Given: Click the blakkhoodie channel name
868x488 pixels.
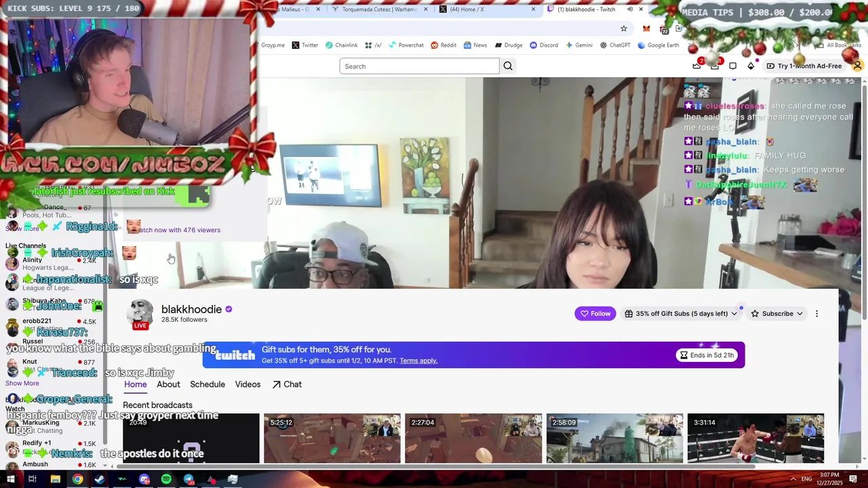Looking at the screenshot, I should (191, 309).
